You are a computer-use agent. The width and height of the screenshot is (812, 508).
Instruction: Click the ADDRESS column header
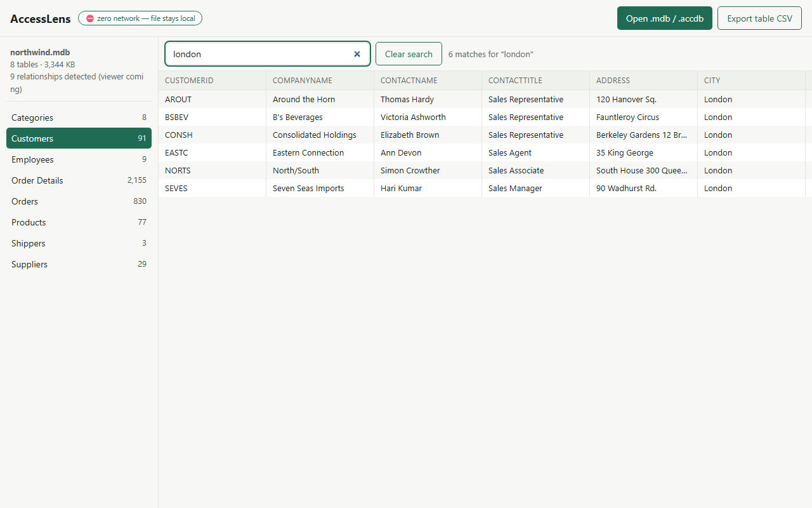point(644,81)
